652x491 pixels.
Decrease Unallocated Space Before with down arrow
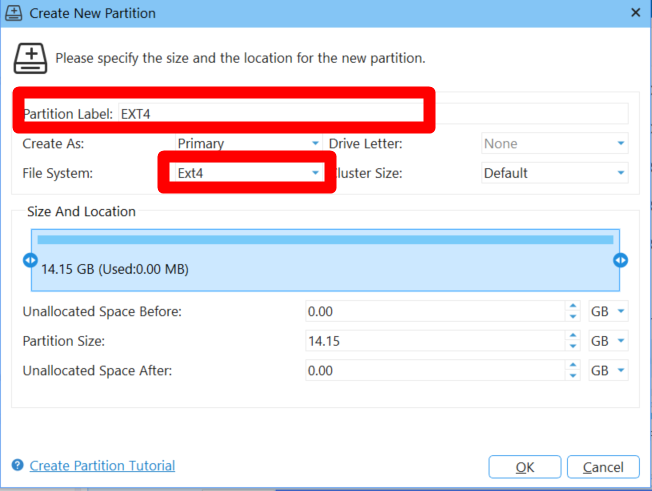[x=573, y=317]
